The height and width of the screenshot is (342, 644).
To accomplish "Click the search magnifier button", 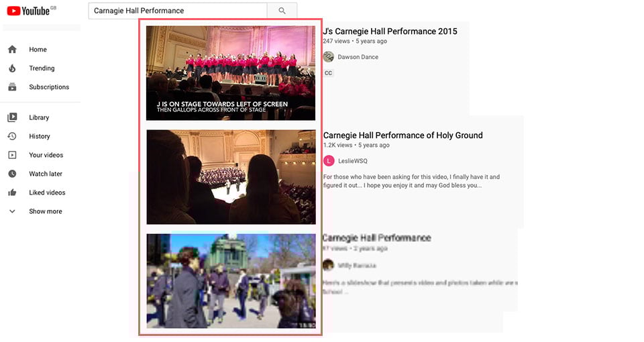I will [282, 11].
